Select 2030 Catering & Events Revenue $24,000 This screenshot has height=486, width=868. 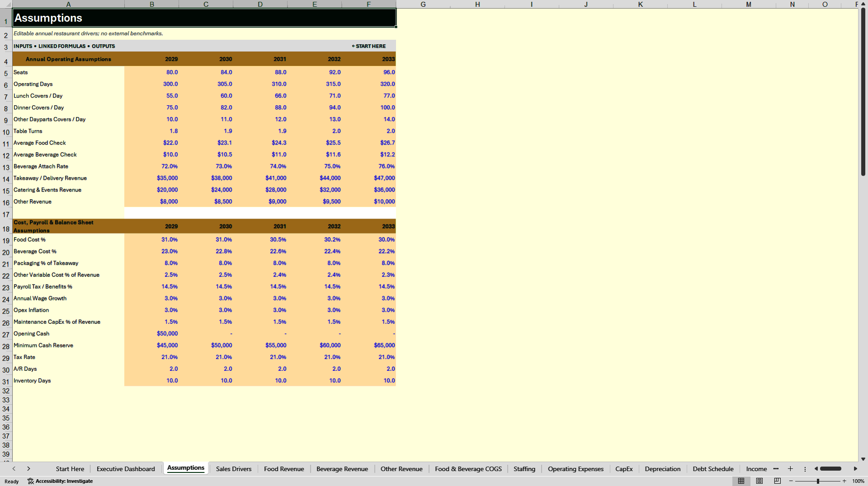206,190
